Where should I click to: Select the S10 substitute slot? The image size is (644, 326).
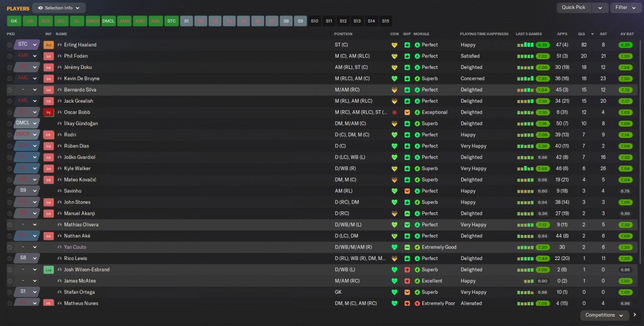point(314,21)
